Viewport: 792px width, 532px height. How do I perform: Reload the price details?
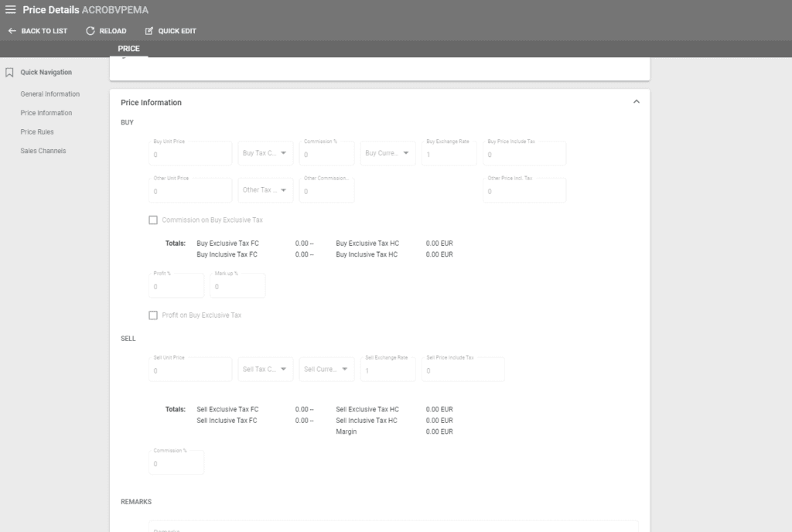click(x=106, y=31)
